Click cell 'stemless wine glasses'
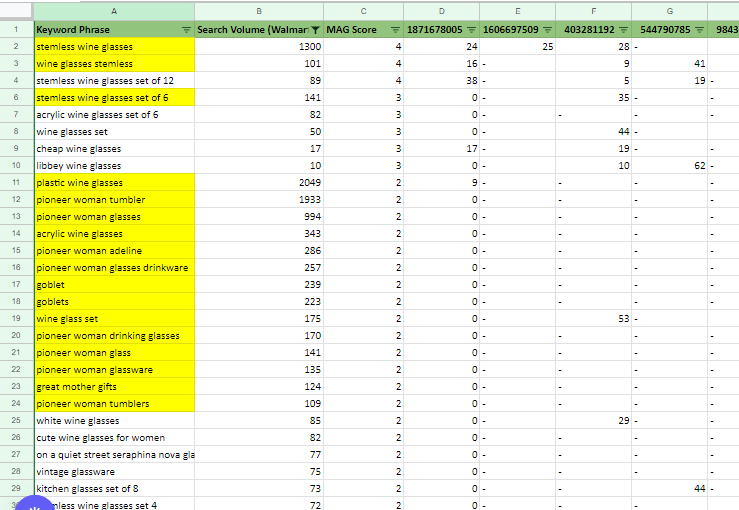The image size is (739, 510). [114, 47]
